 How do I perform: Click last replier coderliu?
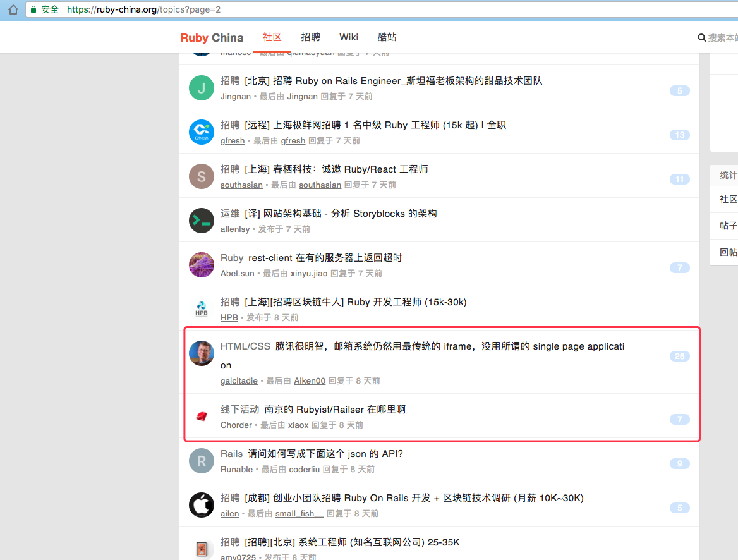[305, 470]
